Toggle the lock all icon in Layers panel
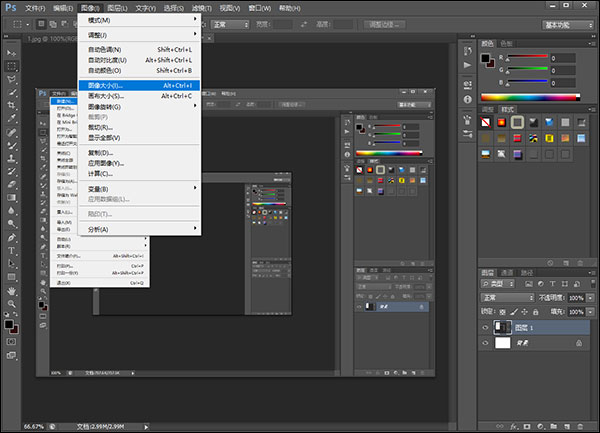Viewport: 600px width, 433px height. point(535,311)
